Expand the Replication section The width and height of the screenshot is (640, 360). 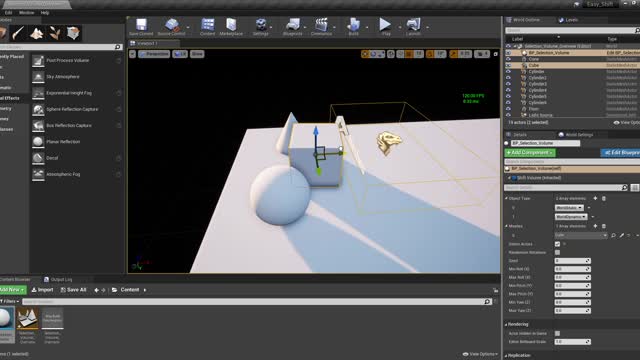coord(506,356)
